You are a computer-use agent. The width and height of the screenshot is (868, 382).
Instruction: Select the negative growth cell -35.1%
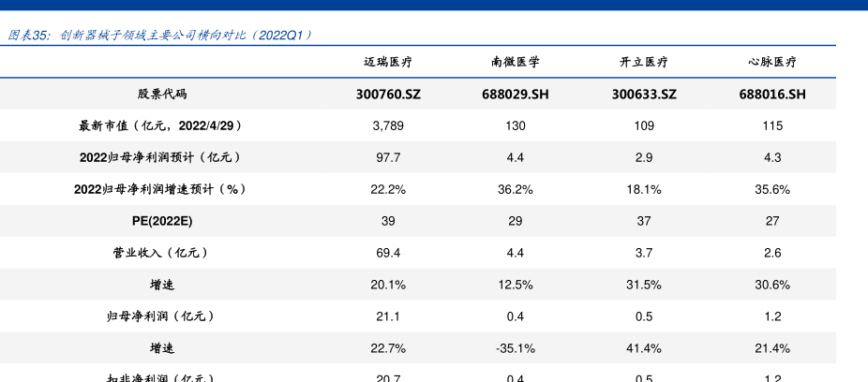(515, 348)
